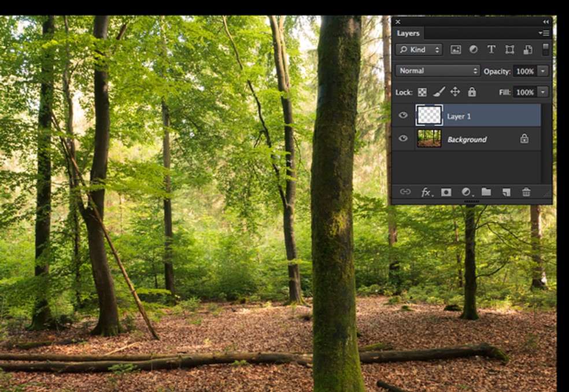
Task: Open the Add layer style (fx) menu
Action: [x=426, y=193]
